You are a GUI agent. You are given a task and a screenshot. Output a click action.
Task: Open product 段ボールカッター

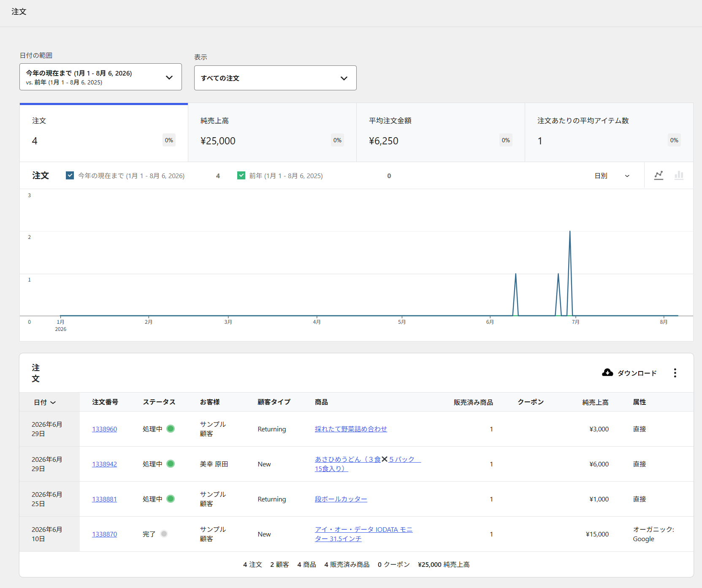coord(341,499)
